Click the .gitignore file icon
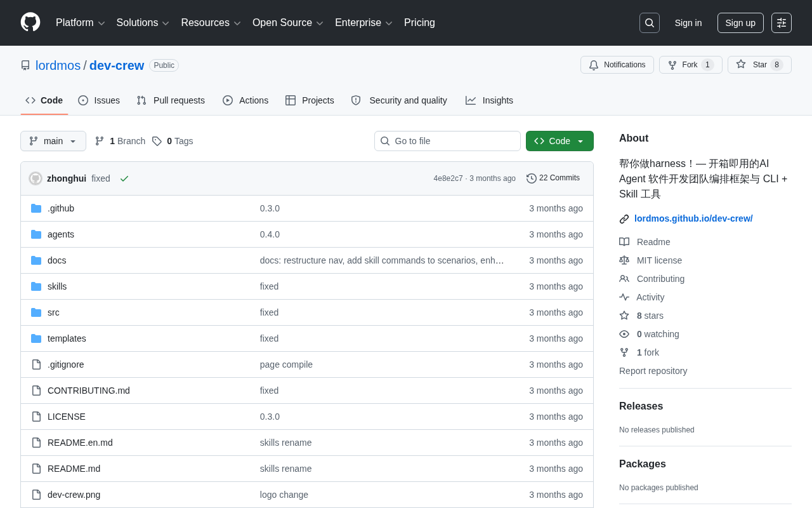Image resolution: width=812 pixels, height=508 pixels. pyautogui.click(x=36, y=364)
